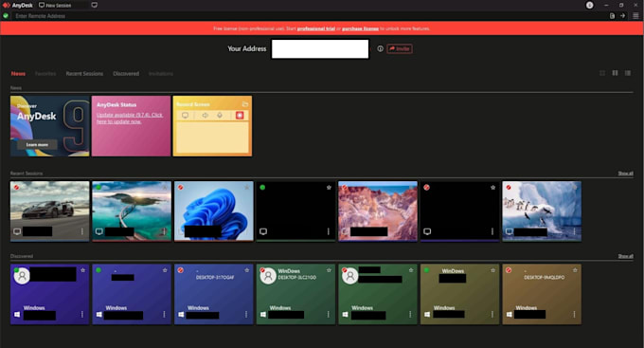Open options menu on DESKTOP-3LC21GO tile

click(x=329, y=314)
